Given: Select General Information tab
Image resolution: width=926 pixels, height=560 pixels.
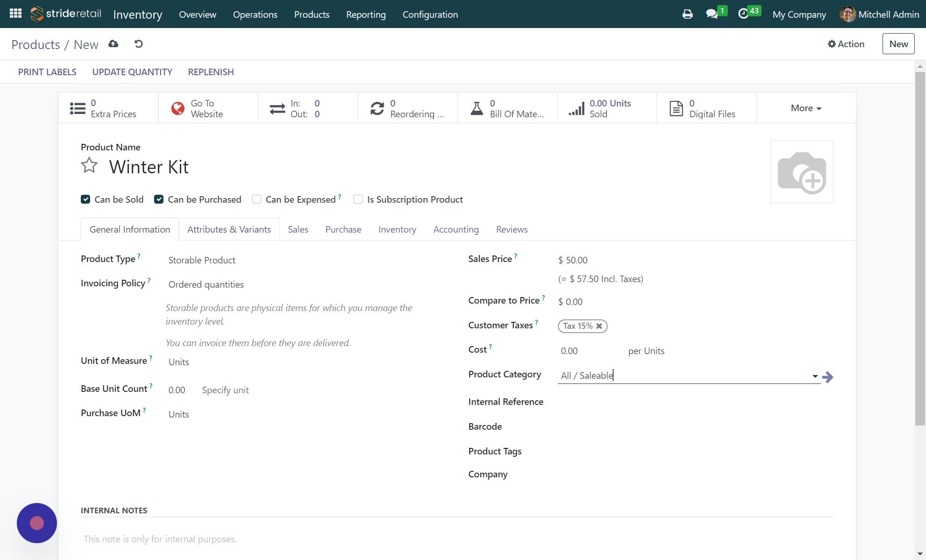Looking at the screenshot, I should tap(130, 229).
